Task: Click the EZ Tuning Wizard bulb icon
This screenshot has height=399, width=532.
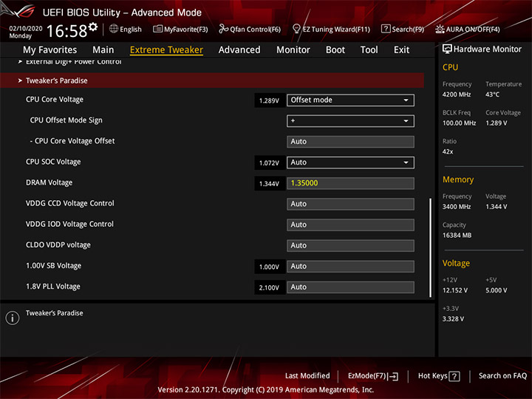Action: click(296, 29)
